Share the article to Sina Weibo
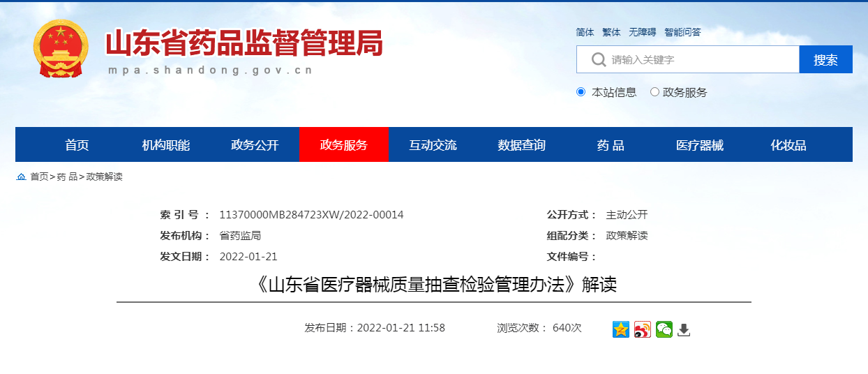 (x=642, y=329)
